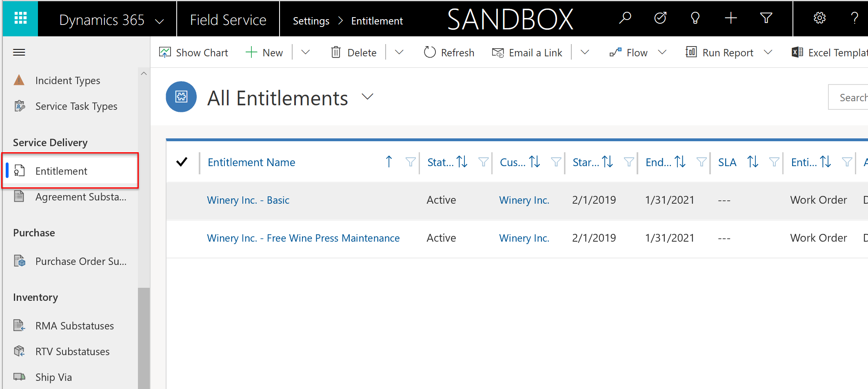The width and height of the screenshot is (868, 389).
Task: Open the Delete button dropdown arrow
Action: coord(399,52)
